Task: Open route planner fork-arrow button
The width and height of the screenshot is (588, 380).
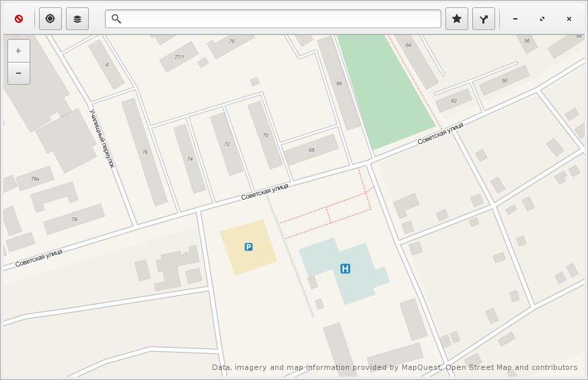Action: pos(484,19)
